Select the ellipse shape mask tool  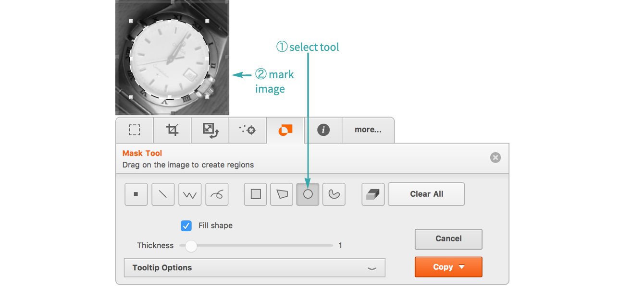[x=308, y=194]
